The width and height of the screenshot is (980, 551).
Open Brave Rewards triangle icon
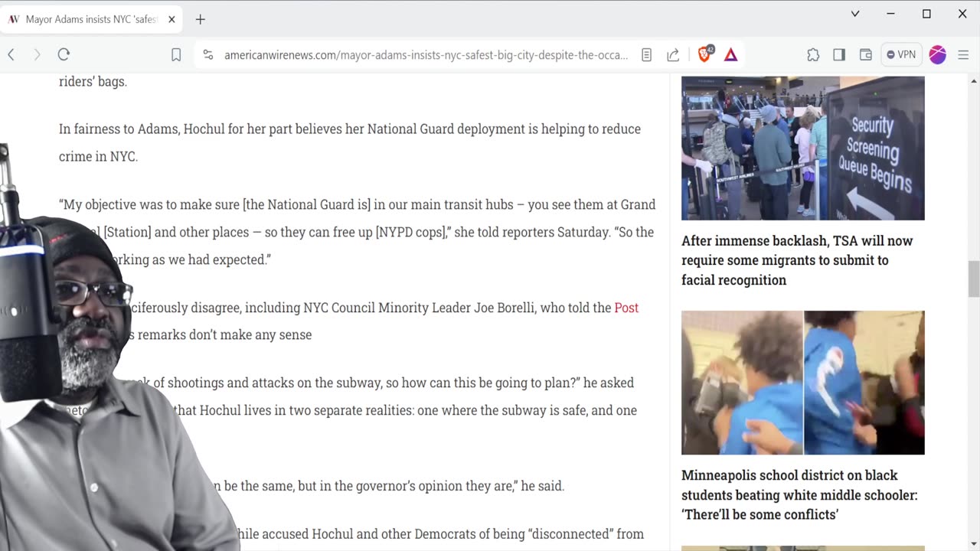[731, 55]
